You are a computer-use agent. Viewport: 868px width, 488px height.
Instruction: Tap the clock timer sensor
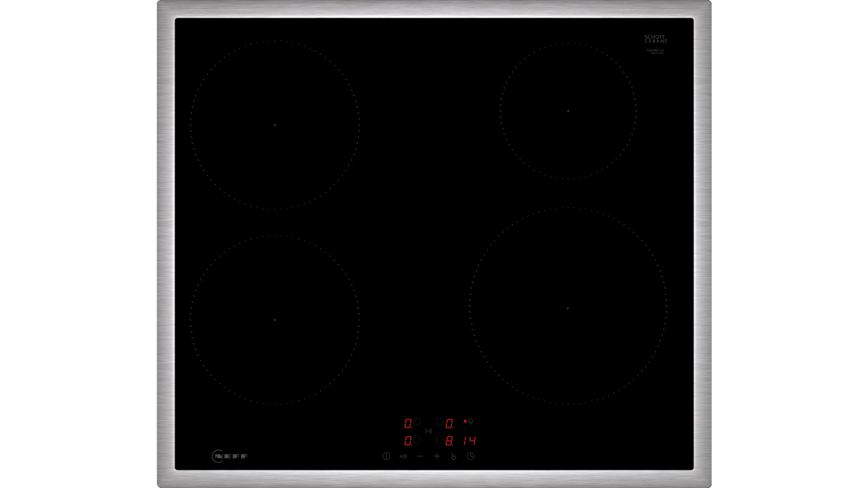click(x=471, y=457)
